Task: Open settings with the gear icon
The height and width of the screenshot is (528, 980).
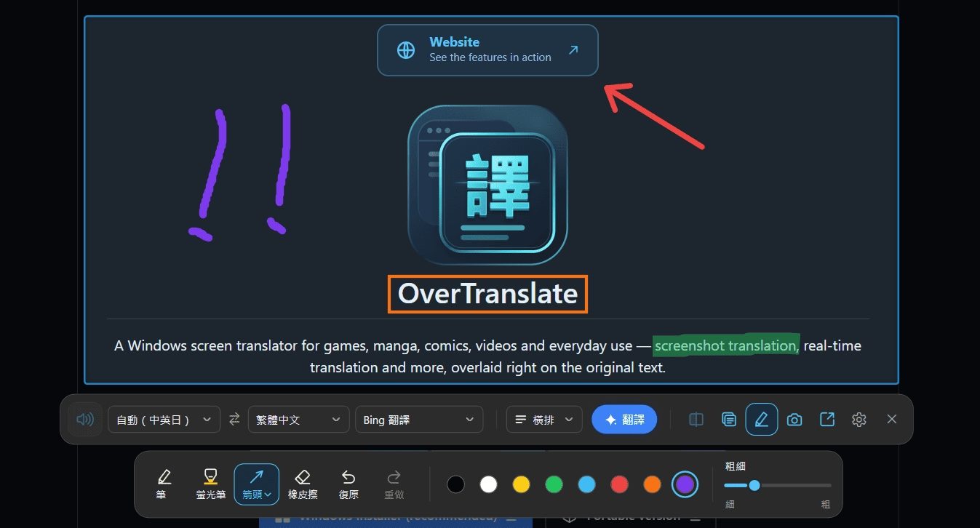Action: (859, 420)
